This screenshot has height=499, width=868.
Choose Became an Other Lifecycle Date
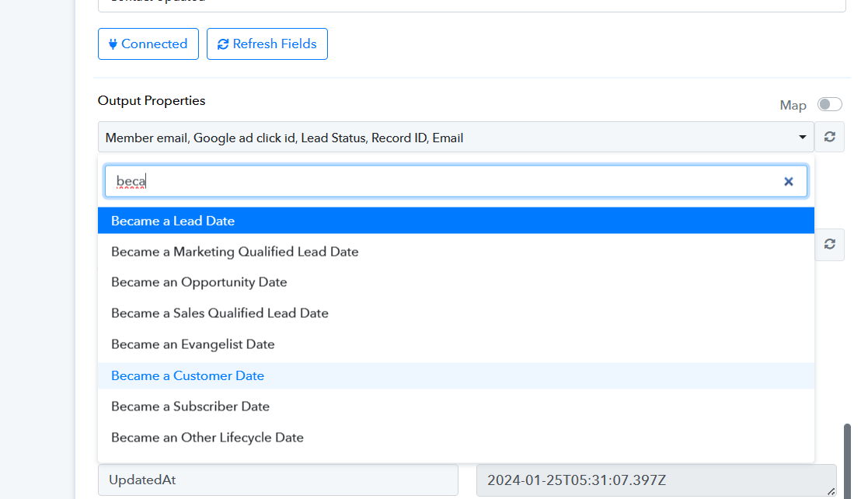point(455,438)
